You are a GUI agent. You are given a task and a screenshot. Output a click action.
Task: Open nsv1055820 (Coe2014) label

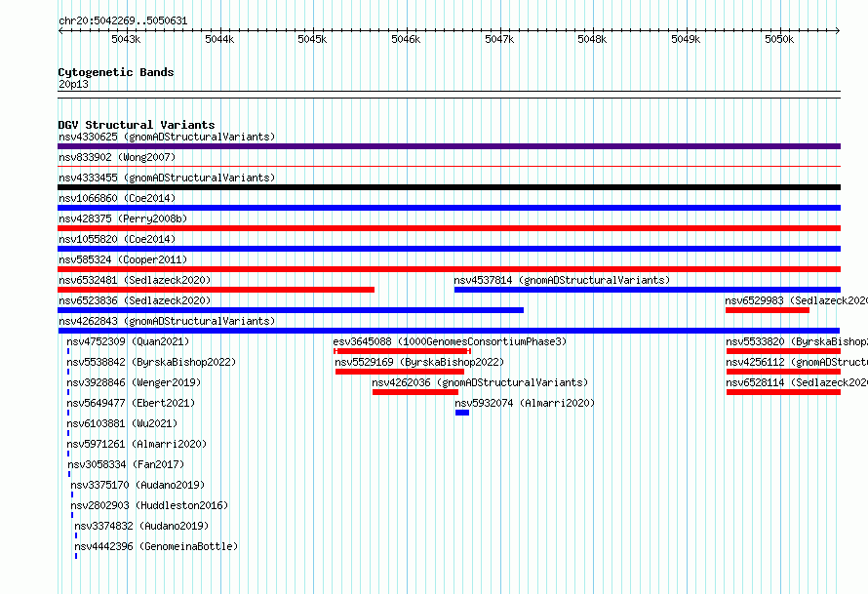coord(117,239)
